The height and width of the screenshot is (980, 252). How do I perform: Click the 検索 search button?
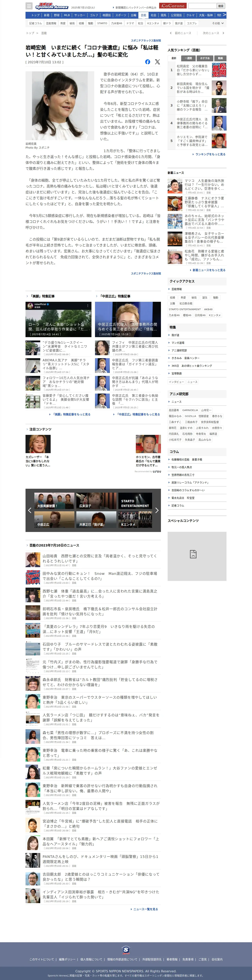(221, 6)
